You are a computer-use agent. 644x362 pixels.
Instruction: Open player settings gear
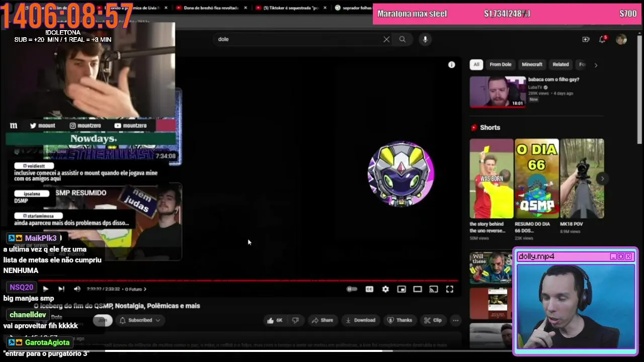[x=385, y=289]
